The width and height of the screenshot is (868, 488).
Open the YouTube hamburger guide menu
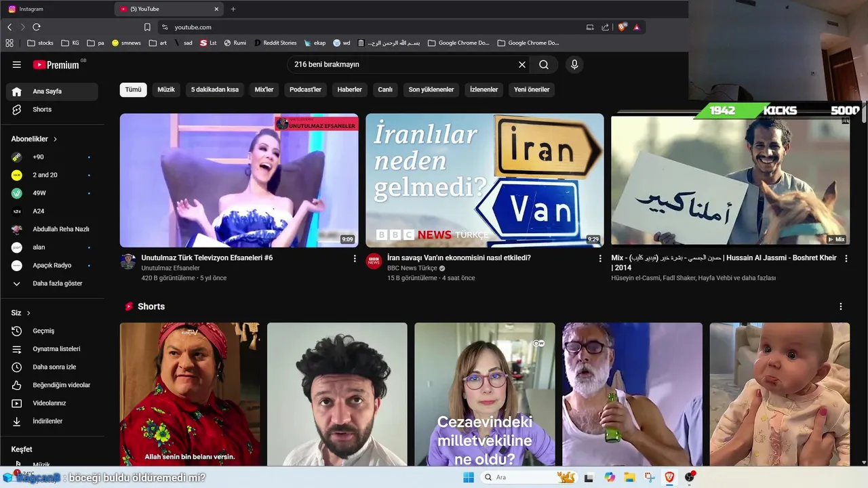pos(17,64)
